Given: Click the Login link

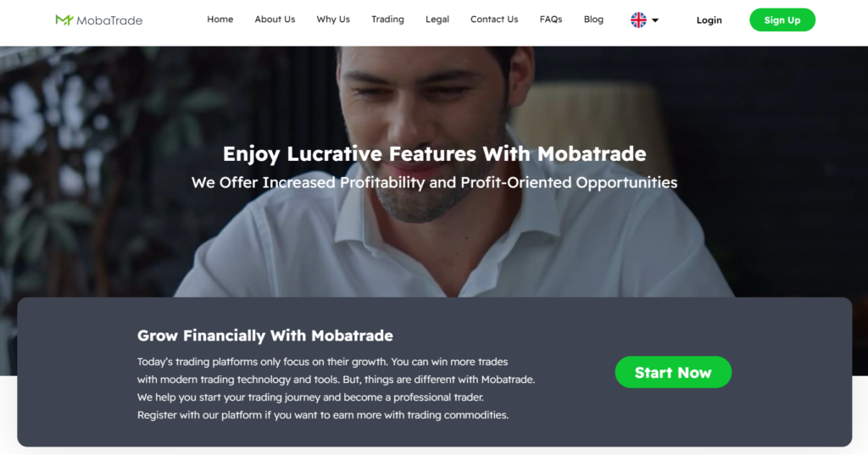Looking at the screenshot, I should coord(709,20).
